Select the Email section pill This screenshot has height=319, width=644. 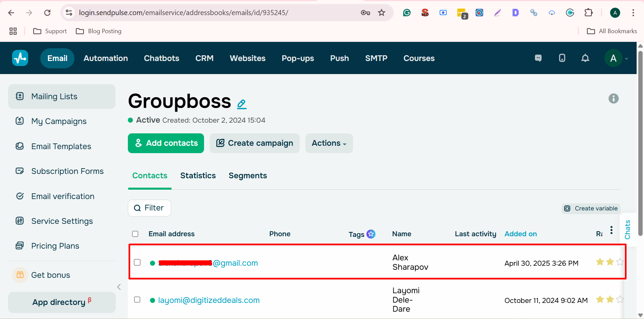[57, 58]
